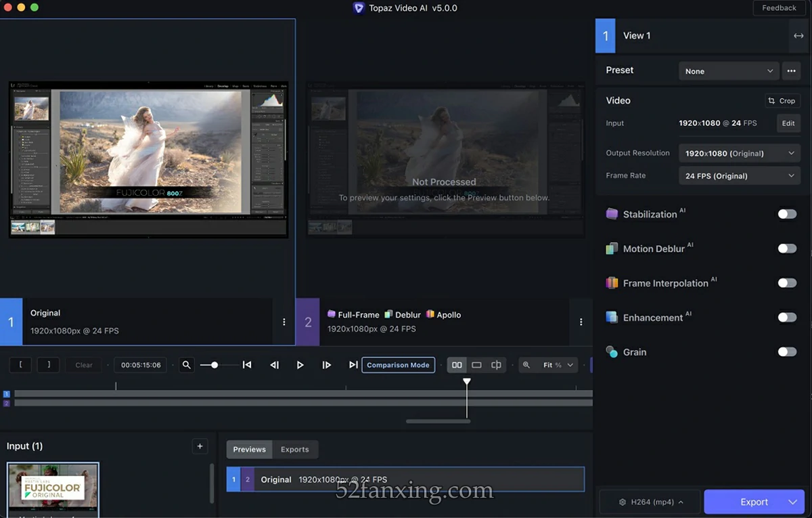Switch to Previews tab
The height and width of the screenshot is (518, 812).
(x=249, y=450)
